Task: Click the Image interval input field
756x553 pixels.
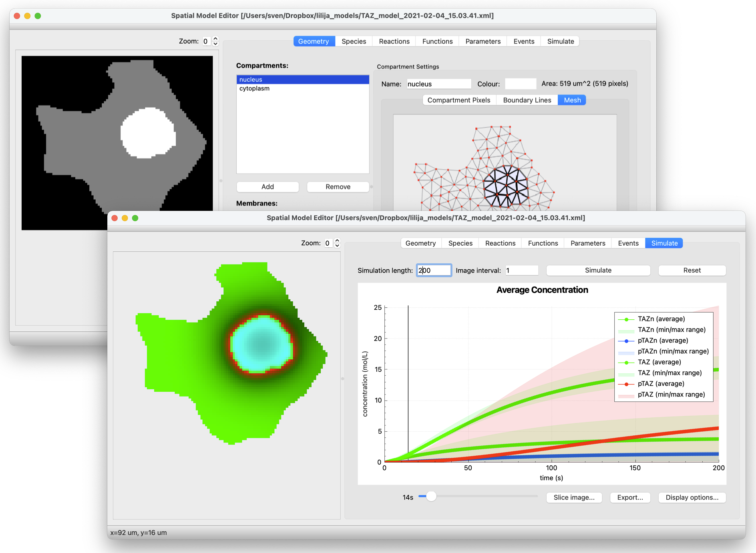Action: click(x=521, y=270)
